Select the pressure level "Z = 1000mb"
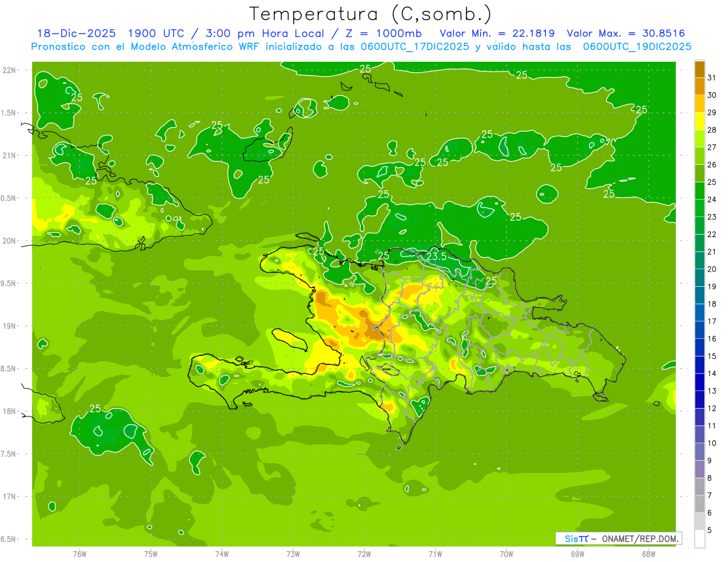 384,33
